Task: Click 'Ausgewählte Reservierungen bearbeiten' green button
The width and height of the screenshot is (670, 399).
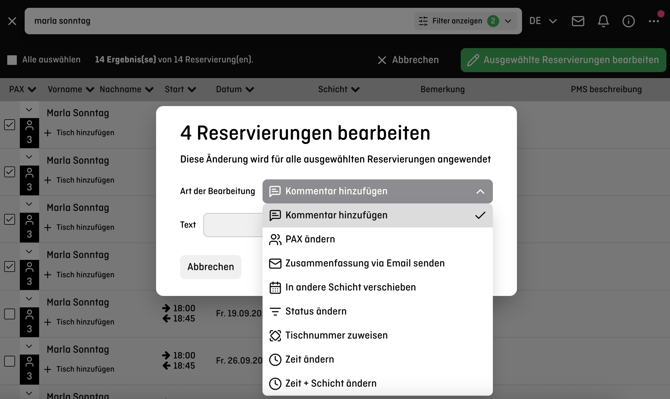Action: [563, 60]
